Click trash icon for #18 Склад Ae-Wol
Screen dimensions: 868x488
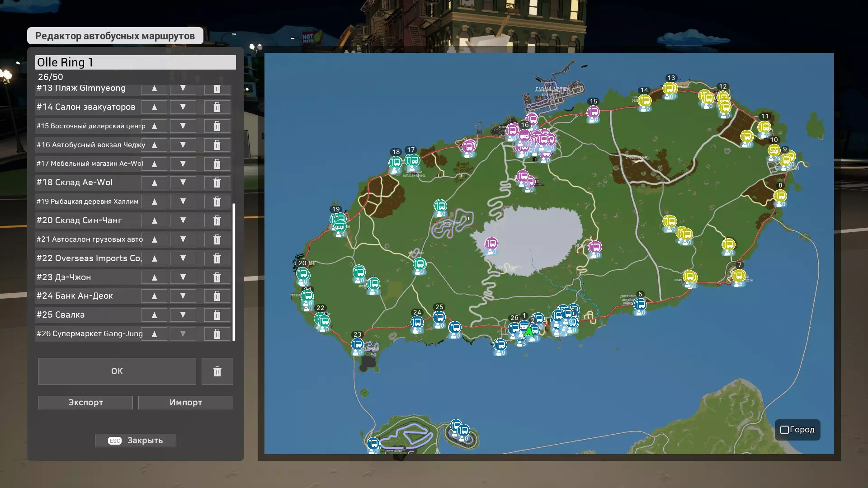point(217,183)
